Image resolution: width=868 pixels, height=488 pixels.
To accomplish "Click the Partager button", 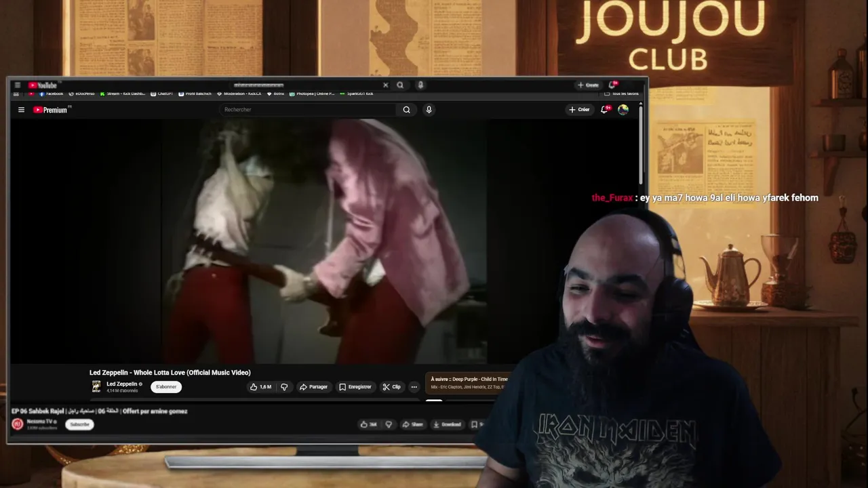I will point(314,387).
